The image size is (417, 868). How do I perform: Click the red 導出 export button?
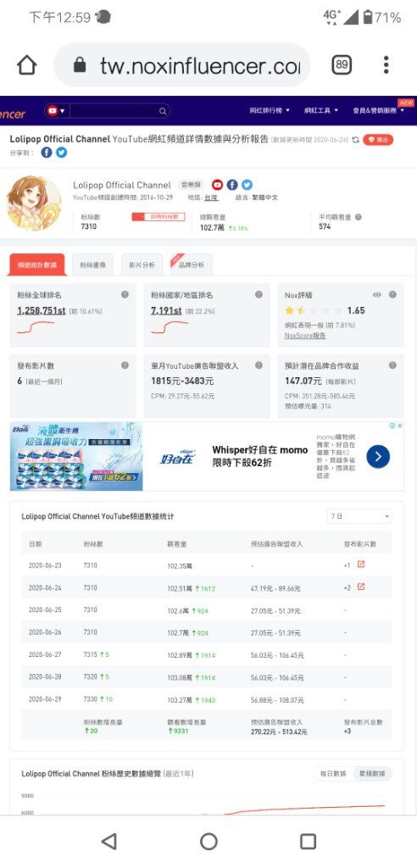[x=378, y=140]
